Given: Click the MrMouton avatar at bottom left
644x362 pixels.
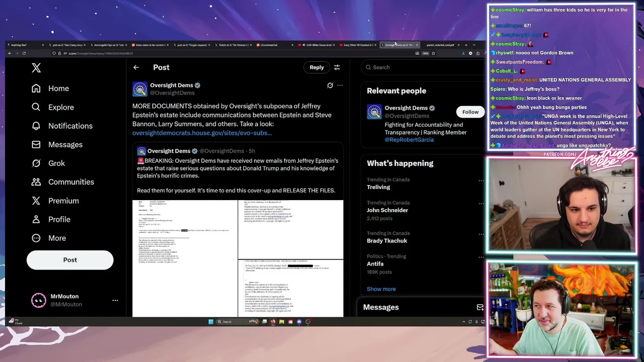Looking at the screenshot, I should 38,300.
